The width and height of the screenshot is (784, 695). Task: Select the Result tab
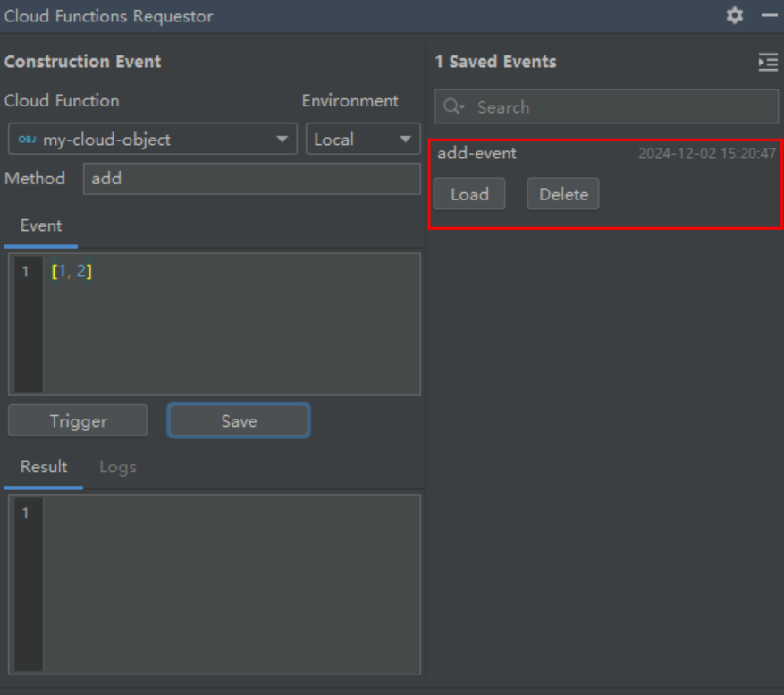tap(44, 467)
